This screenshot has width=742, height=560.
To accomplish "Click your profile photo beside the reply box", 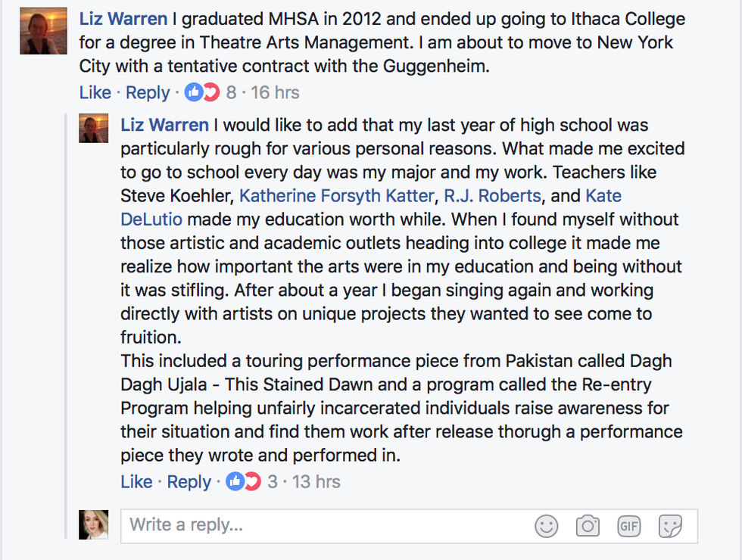I will click(x=94, y=524).
